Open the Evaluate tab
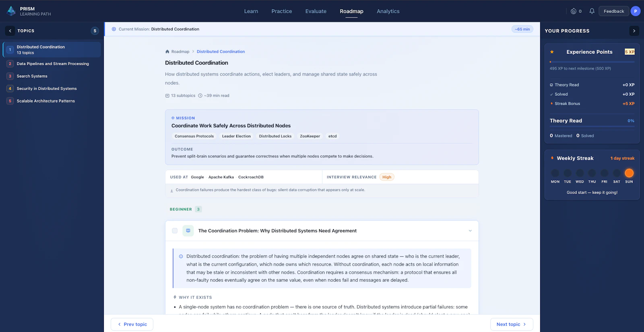The height and width of the screenshot is (332, 644). click(316, 11)
